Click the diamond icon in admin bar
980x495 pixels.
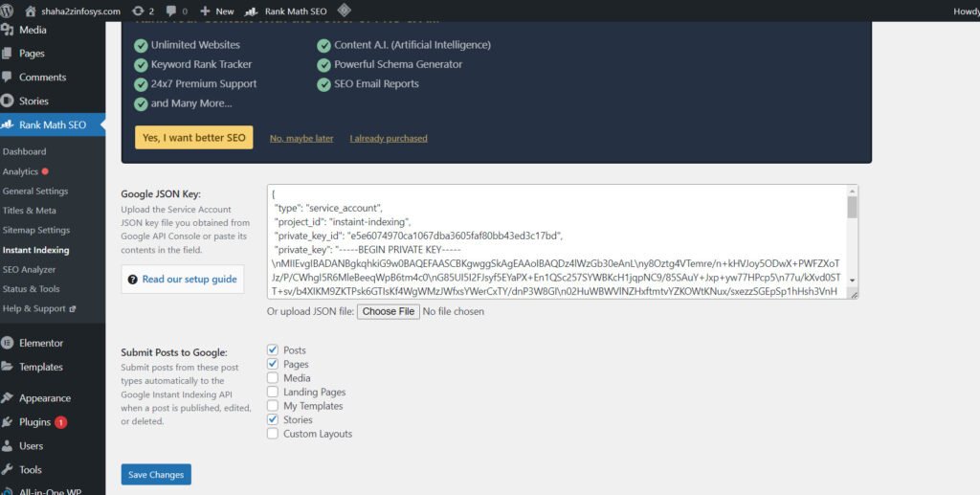344,10
